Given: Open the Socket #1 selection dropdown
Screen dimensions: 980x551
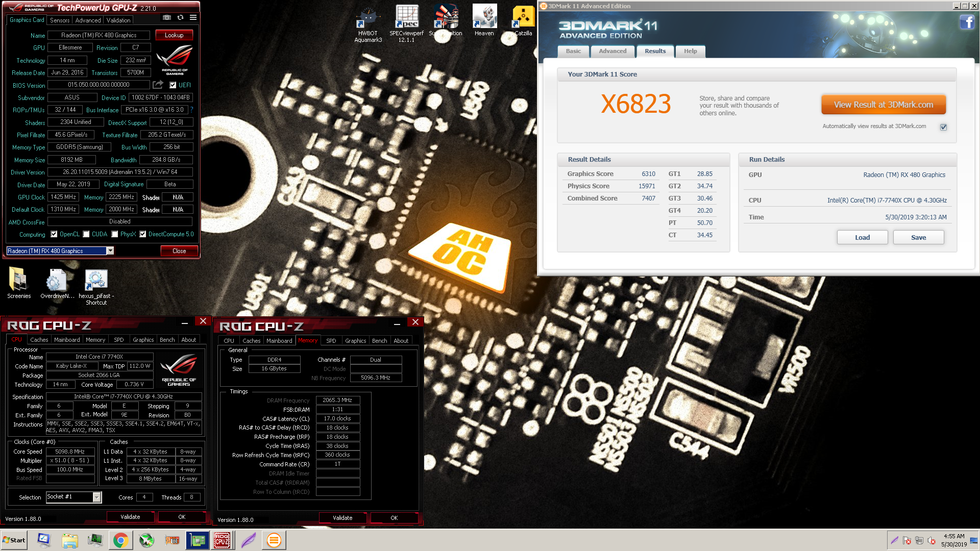Looking at the screenshot, I should 96,497.
